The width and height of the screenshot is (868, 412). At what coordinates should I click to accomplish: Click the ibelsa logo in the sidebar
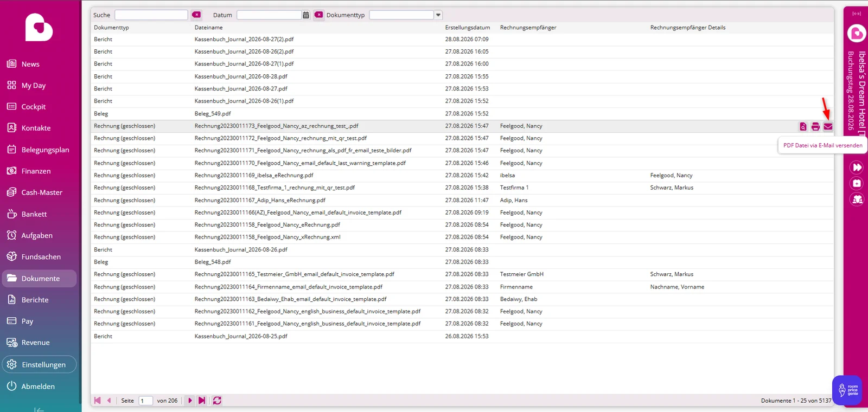[39, 27]
